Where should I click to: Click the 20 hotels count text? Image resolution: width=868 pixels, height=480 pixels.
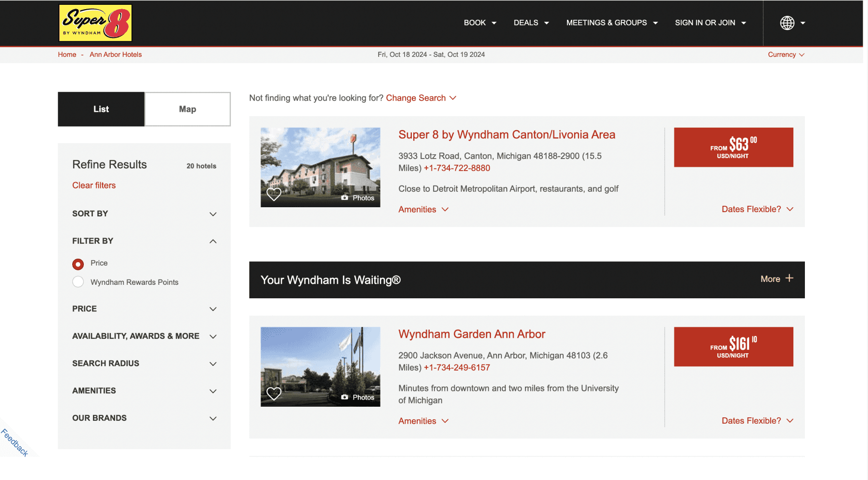click(x=201, y=166)
